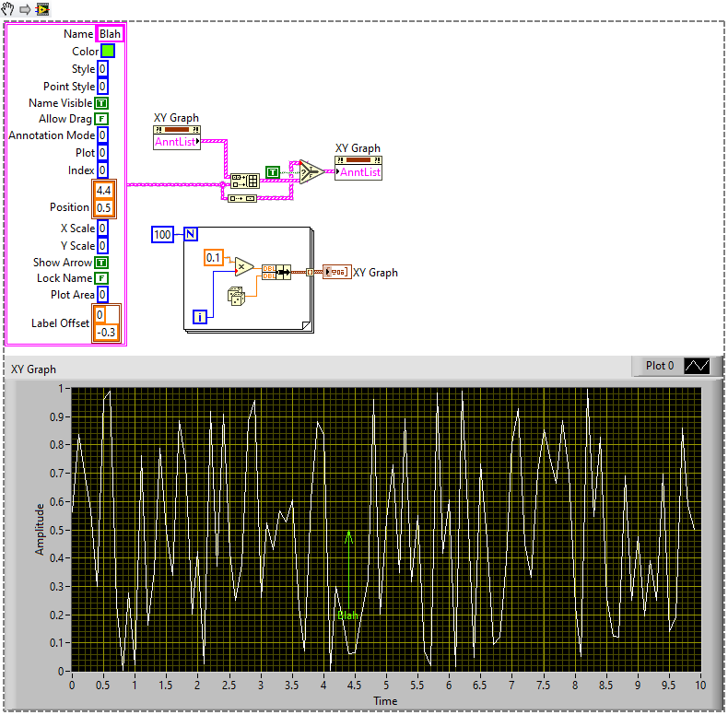Screen dimensions: 728x715
Task: Click the Plot numeric constant in cluster
Action: [x=102, y=153]
